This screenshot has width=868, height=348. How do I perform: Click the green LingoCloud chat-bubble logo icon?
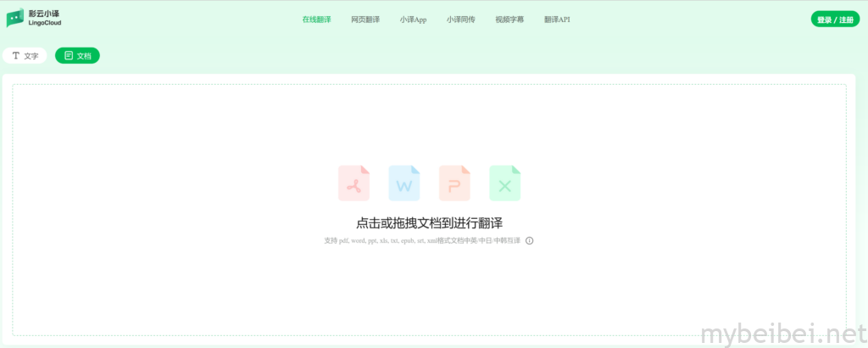[x=15, y=18]
